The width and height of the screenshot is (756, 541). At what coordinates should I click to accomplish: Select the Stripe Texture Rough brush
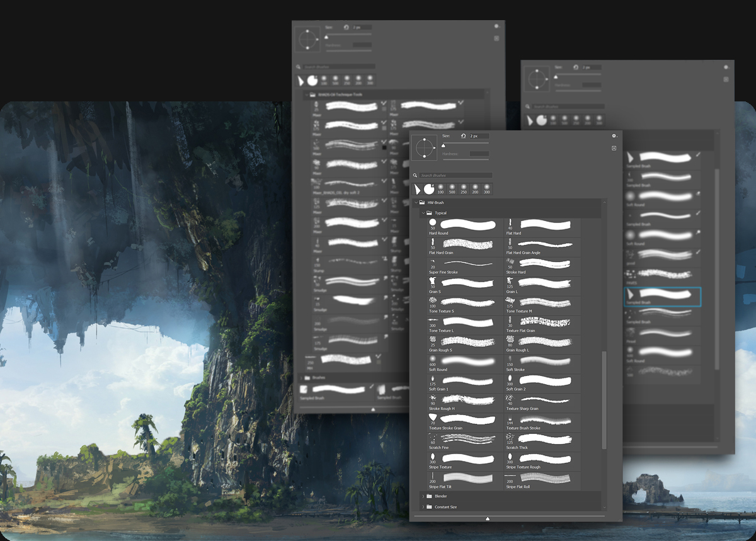(x=542, y=462)
